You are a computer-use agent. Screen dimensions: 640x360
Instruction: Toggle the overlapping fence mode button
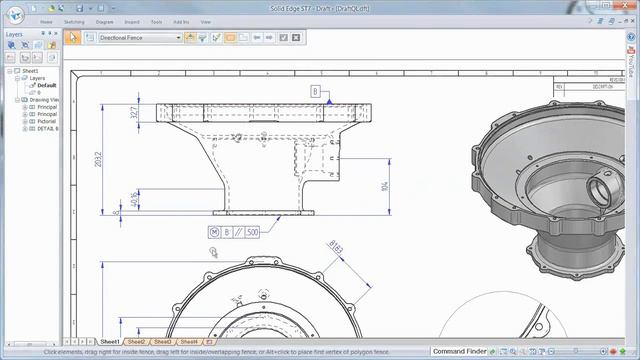(243, 38)
